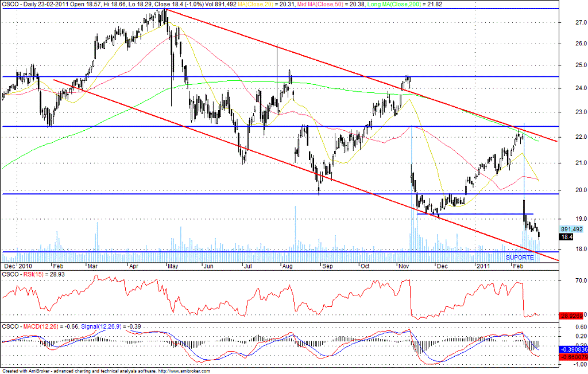Click the 'CSCO - Daily 23-02-2011' chart title
This screenshot has height=374, width=588.
pos(34,4)
